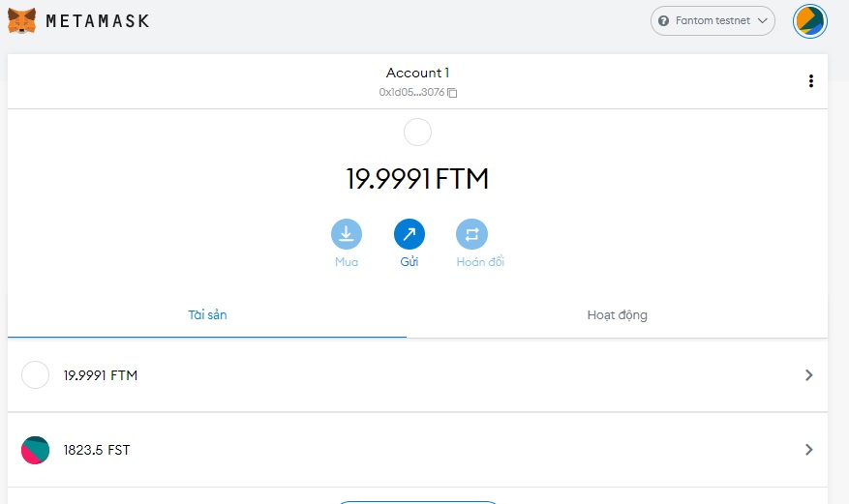This screenshot has width=849, height=504.
Task: Click the Gửi (send) arrow button
Action: click(409, 234)
